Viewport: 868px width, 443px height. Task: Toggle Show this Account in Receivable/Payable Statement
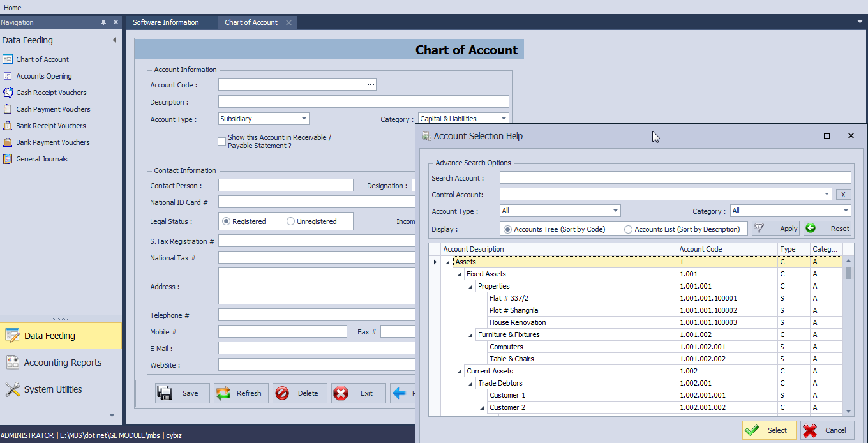point(221,141)
